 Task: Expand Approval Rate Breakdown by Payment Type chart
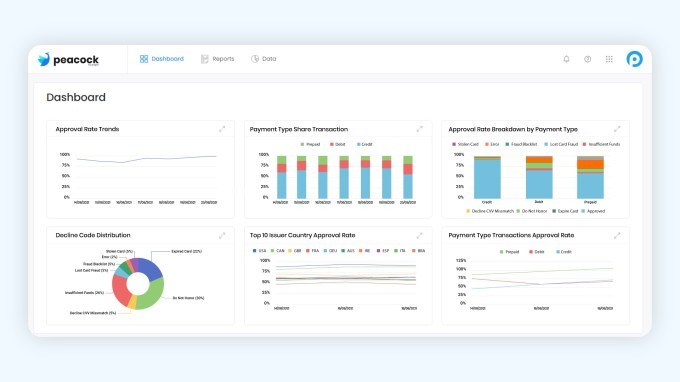(x=617, y=129)
